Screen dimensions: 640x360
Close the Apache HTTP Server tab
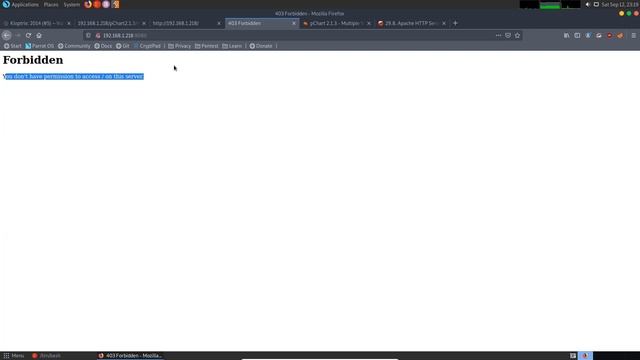tap(444, 23)
